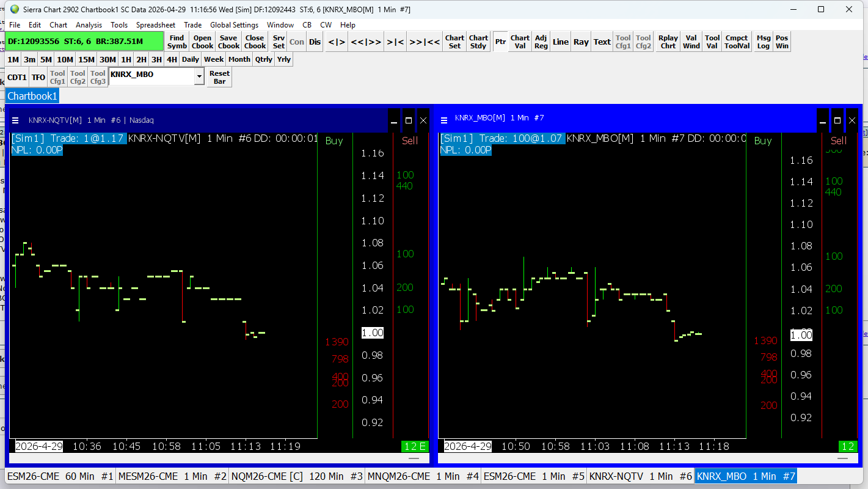
Task: Open Chart Set settings
Action: click(454, 42)
